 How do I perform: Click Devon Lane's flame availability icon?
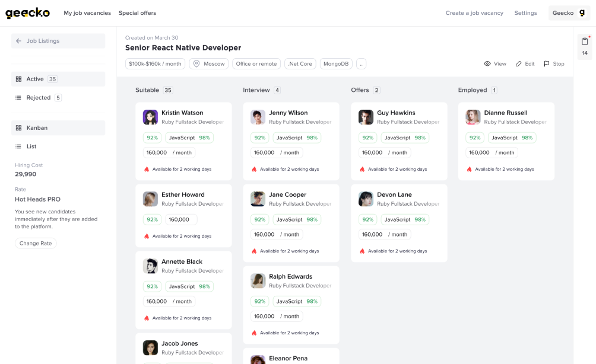362,251
